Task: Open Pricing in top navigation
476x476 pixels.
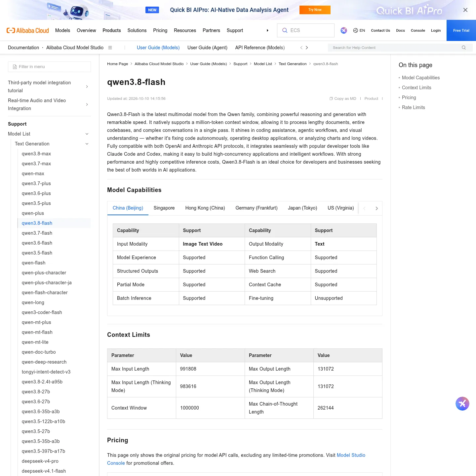Action: pyautogui.click(x=160, y=30)
